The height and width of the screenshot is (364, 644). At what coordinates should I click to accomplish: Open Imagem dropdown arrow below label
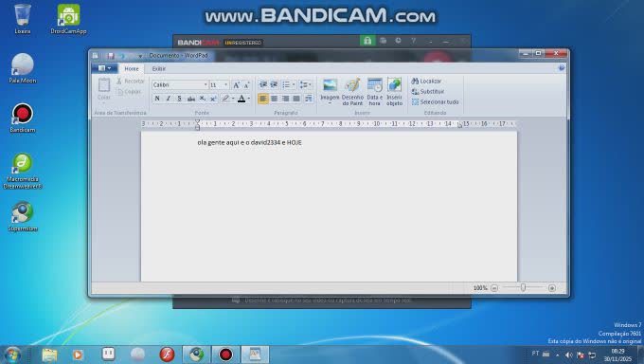point(330,103)
